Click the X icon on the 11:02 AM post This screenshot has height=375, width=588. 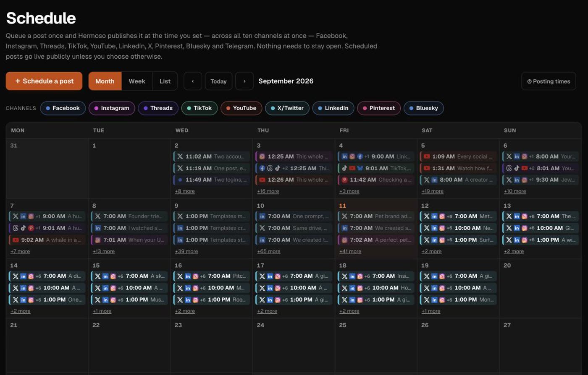[x=180, y=156]
